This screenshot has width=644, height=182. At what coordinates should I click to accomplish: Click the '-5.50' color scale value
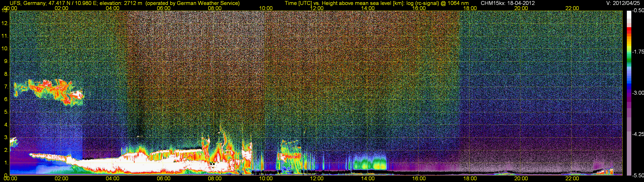point(638,176)
